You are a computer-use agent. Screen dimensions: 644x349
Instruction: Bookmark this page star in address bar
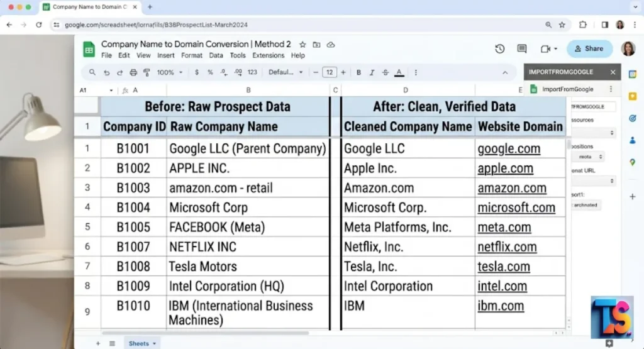[x=562, y=25]
